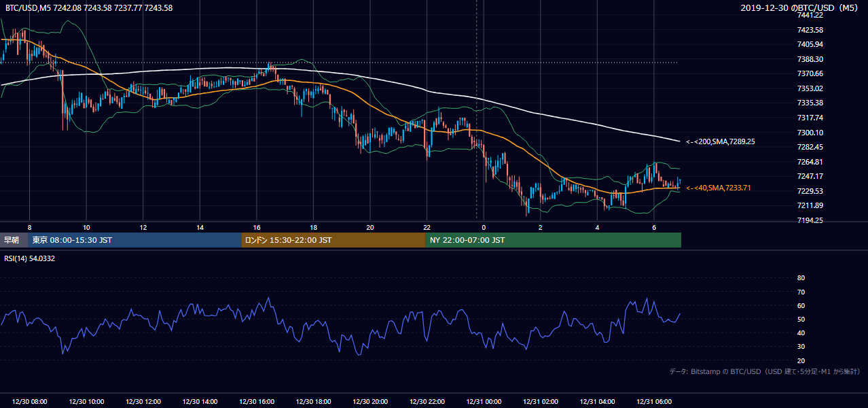Viewport: 868px width, 408px height.
Task: Click hour label 8 under price chart
Action: (x=29, y=227)
